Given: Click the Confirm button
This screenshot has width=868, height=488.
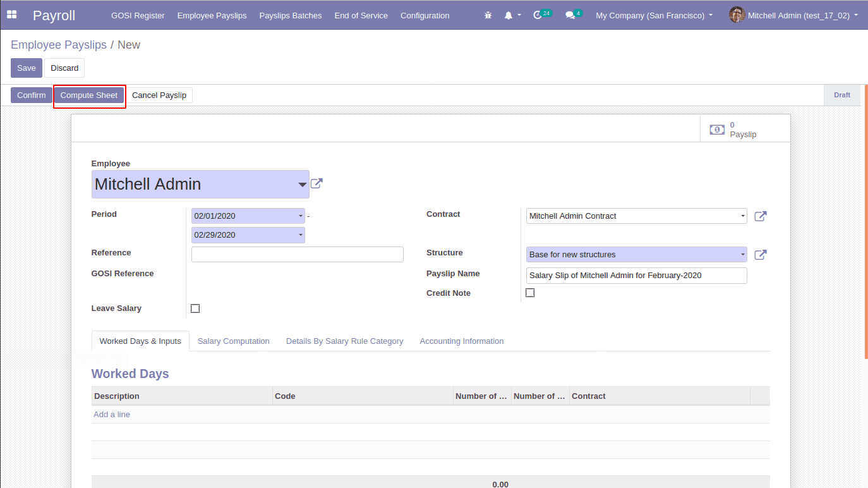Looking at the screenshot, I should (32, 95).
